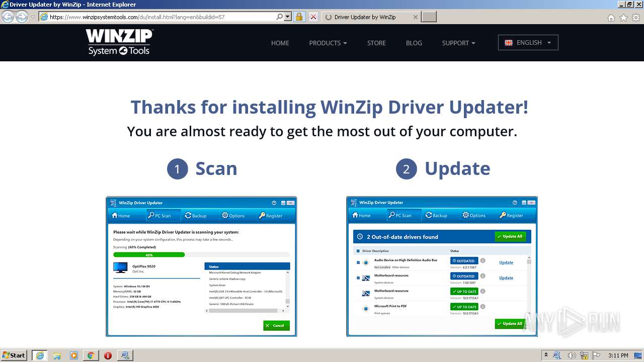
Task: Toggle the outdated Motherboard resources checkbox
Action: coord(358,278)
